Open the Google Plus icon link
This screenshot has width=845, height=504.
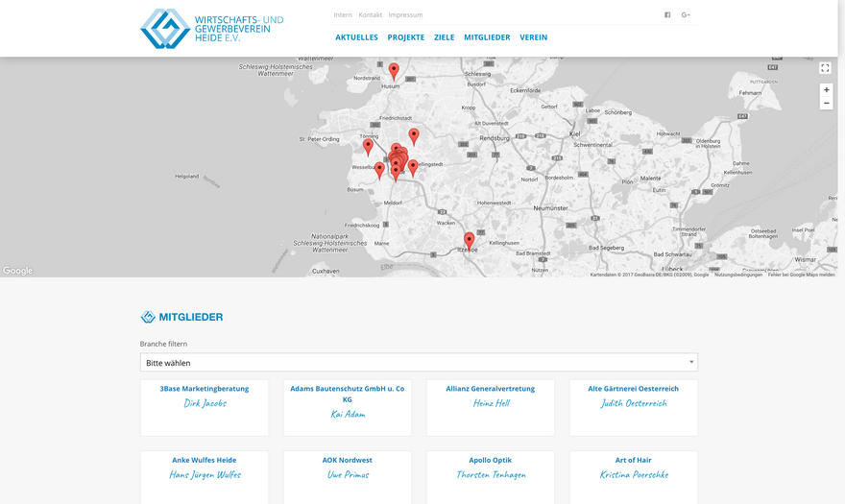(x=686, y=14)
